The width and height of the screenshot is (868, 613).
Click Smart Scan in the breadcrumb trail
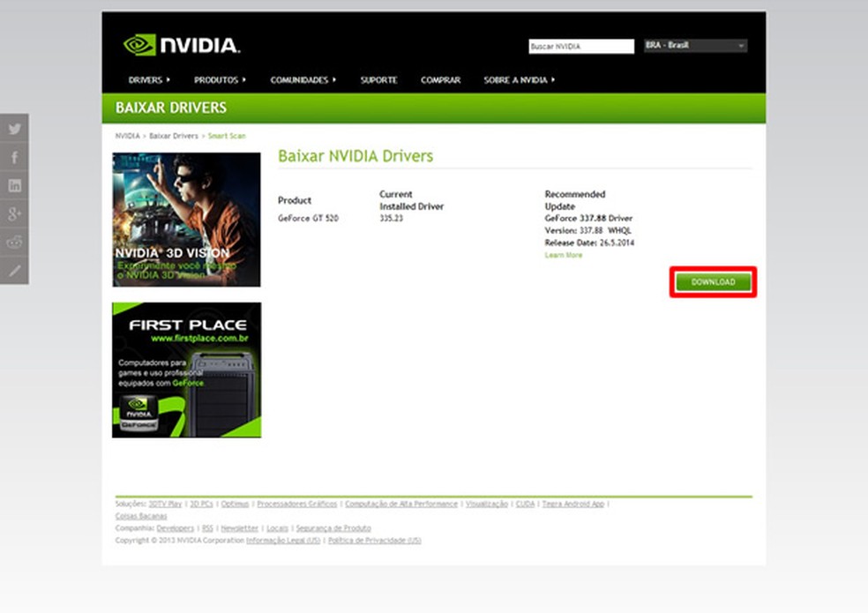tap(227, 136)
